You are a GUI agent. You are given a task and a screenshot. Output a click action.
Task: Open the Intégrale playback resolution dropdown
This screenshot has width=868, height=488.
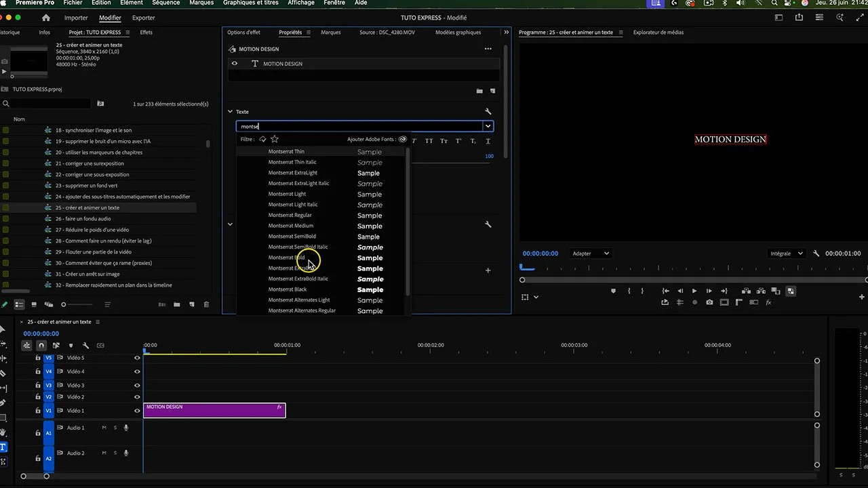tap(787, 253)
